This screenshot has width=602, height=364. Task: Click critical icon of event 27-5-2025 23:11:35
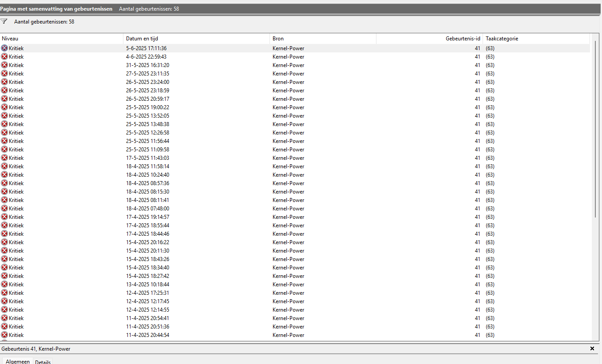[x=4, y=73]
